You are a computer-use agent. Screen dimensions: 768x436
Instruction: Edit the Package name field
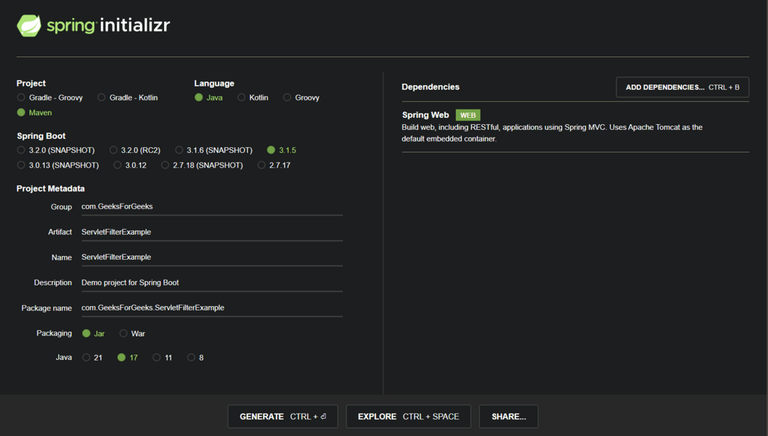coord(212,308)
